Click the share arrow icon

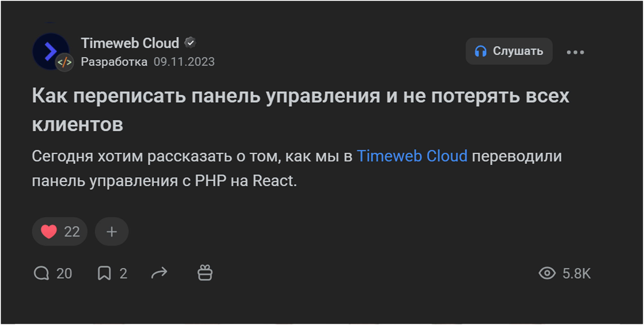coord(159,273)
